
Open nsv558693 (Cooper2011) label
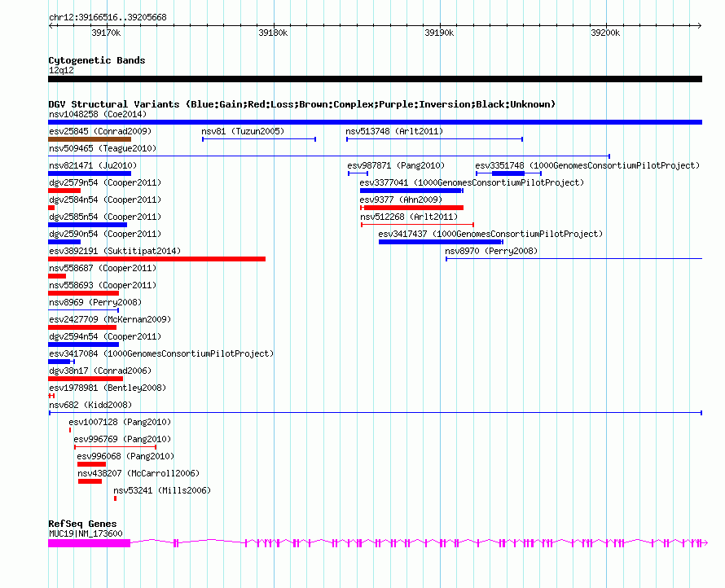103,285
